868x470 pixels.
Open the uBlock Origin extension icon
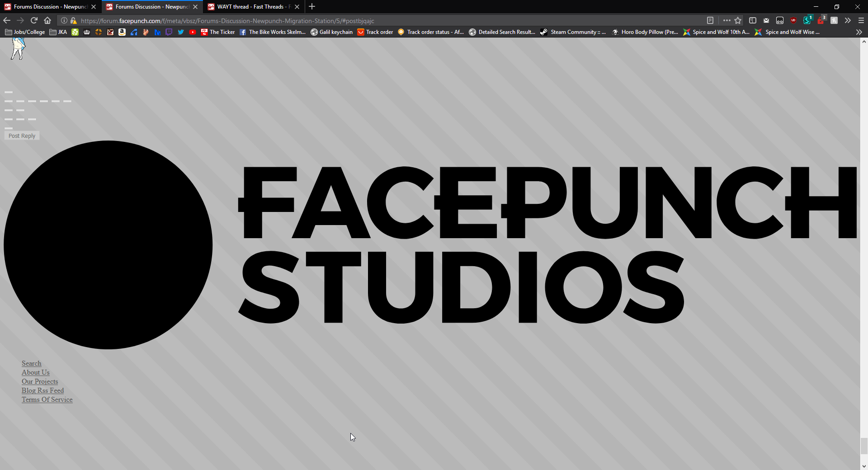pos(793,20)
